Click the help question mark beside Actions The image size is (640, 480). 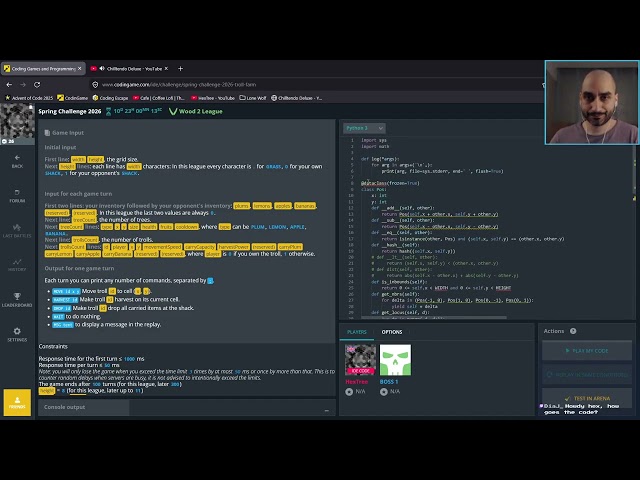click(x=573, y=331)
